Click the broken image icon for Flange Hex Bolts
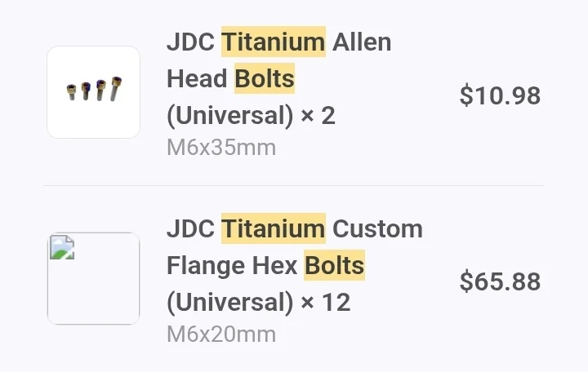The image size is (588, 372). point(62,247)
